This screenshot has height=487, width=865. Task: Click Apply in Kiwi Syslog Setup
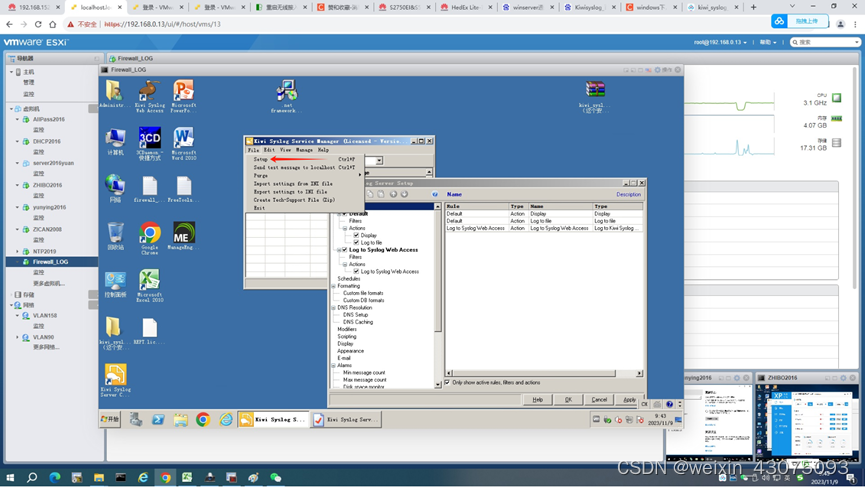[629, 399]
